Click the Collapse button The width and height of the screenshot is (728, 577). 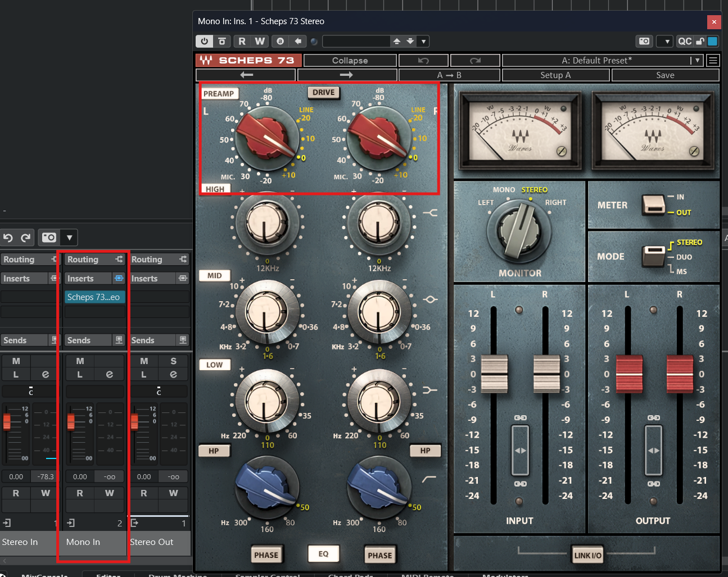tap(350, 60)
